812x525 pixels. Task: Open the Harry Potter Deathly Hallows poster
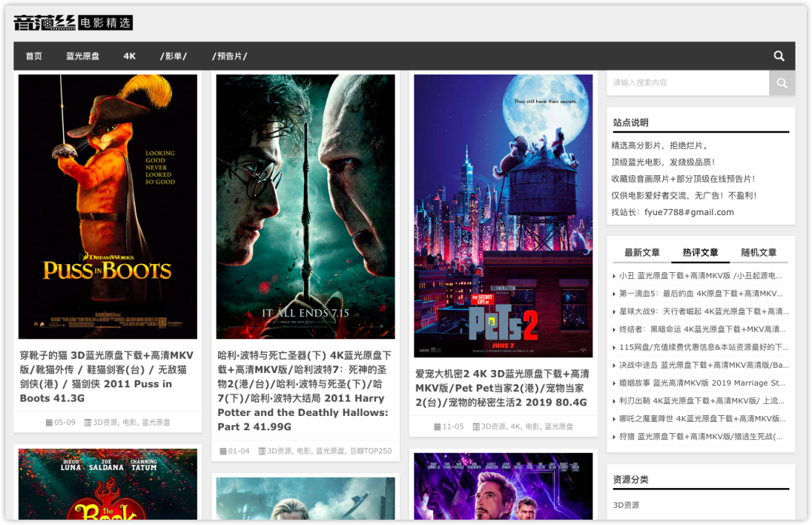point(305,207)
